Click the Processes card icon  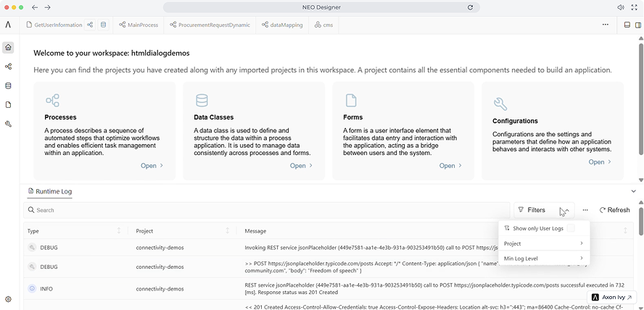pos(52,101)
